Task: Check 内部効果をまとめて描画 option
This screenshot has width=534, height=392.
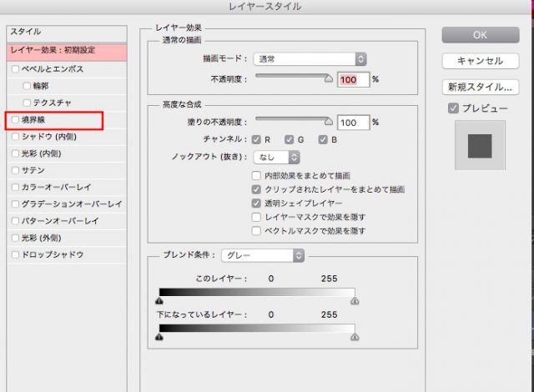Action: click(x=256, y=176)
